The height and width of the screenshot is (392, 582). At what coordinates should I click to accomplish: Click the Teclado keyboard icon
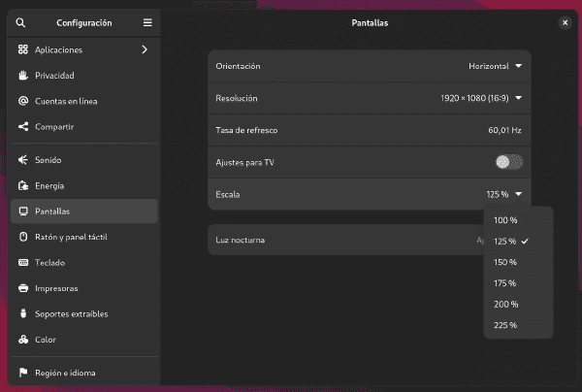23,262
